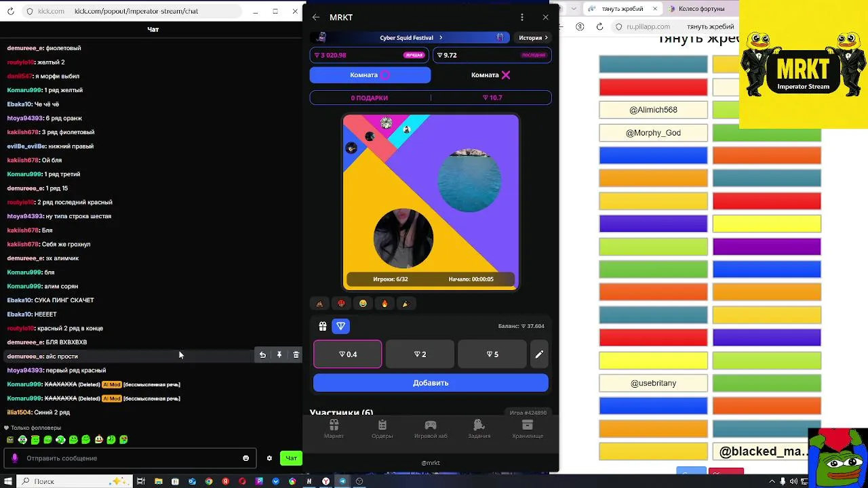Choose the 5 TON bet amount
This screenshot has width=868, height=488.
pyautogui.click(x=492, y=354)
